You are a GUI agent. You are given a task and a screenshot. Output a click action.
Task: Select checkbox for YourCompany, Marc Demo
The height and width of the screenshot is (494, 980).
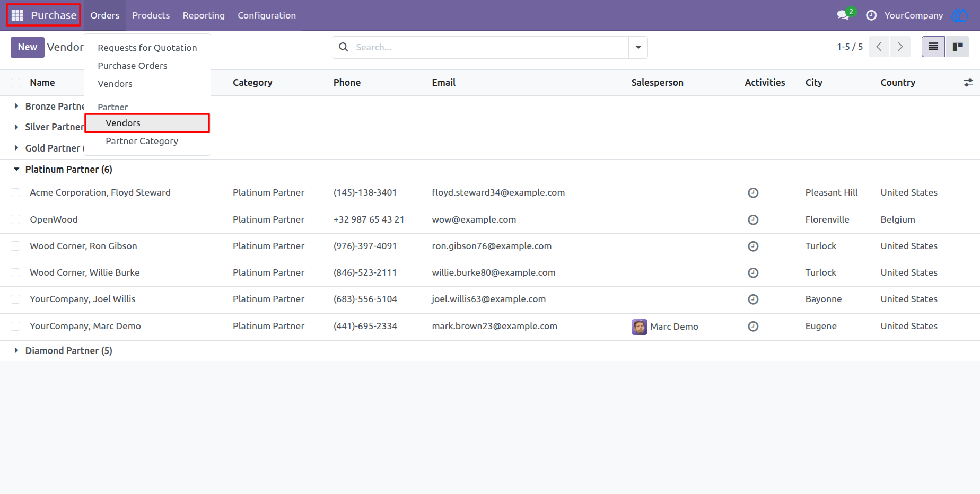coord(15,326)
